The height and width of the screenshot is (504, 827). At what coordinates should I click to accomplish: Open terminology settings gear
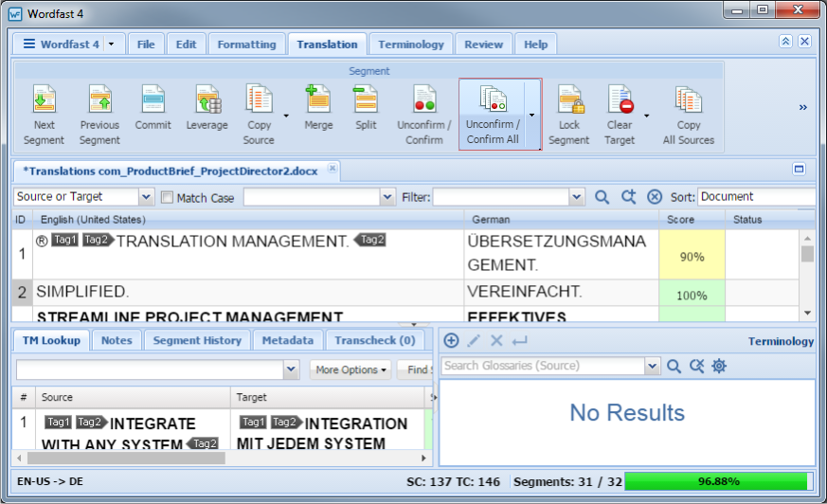click(719, 366)
